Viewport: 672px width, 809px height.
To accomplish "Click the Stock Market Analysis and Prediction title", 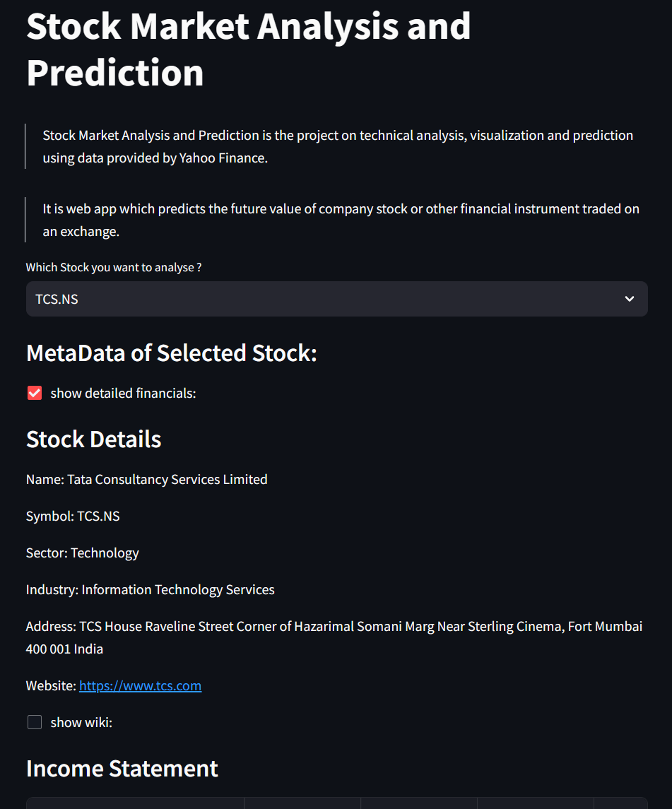I will point(248,49).
